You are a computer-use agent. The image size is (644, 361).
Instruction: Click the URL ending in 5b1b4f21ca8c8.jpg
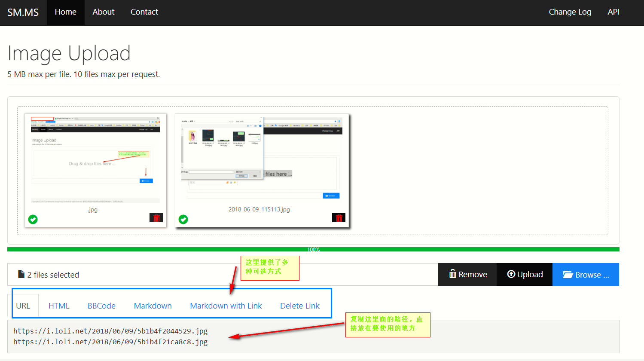pyautogui.click(x=110, y=342)
